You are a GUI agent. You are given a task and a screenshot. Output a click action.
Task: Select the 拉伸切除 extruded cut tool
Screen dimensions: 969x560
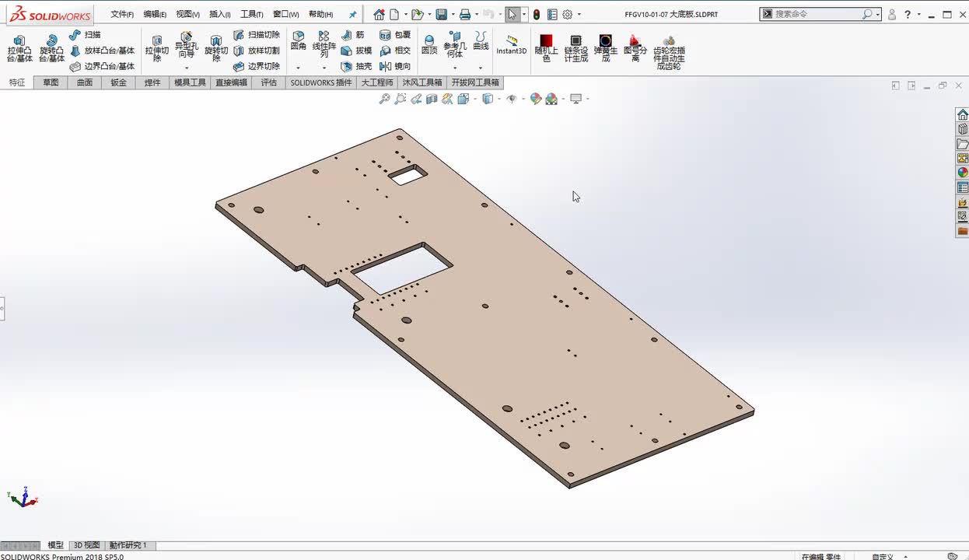point(157,48)
